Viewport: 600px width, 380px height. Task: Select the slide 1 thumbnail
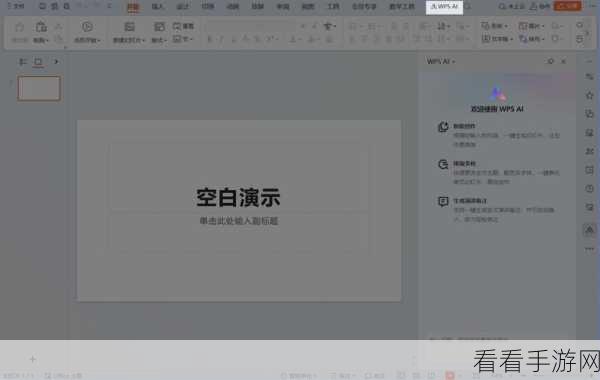(39, 88)
